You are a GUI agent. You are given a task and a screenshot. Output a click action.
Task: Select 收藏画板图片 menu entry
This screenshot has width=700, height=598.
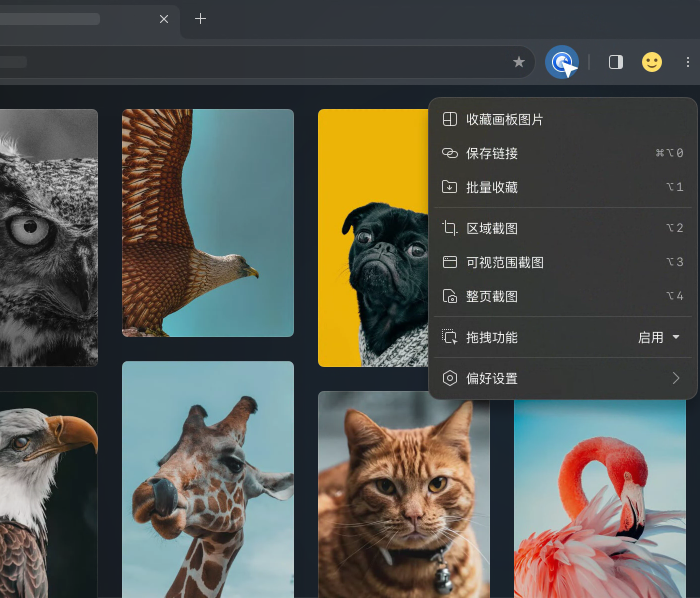pos(562,119)
